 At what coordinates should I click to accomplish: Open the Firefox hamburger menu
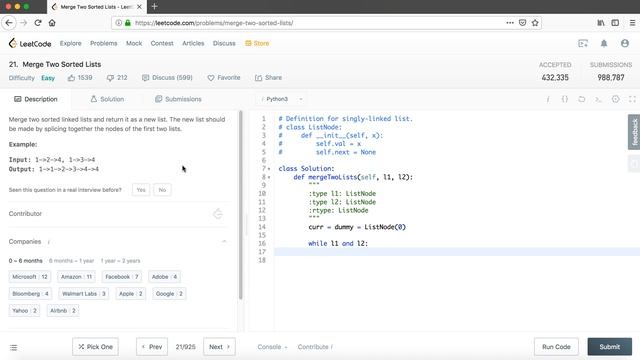632,23
